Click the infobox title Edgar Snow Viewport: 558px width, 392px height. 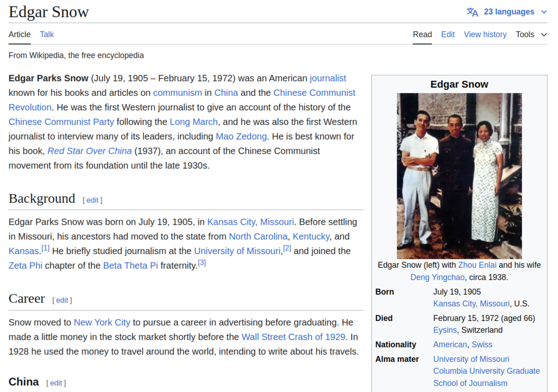click(459, 85)
